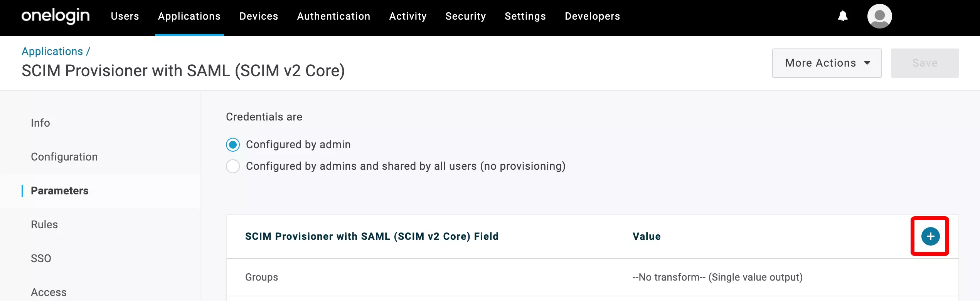The height and width of the screenshot is (301, 980).
Task: Switch to the Configuration tab
Action: 64,157
